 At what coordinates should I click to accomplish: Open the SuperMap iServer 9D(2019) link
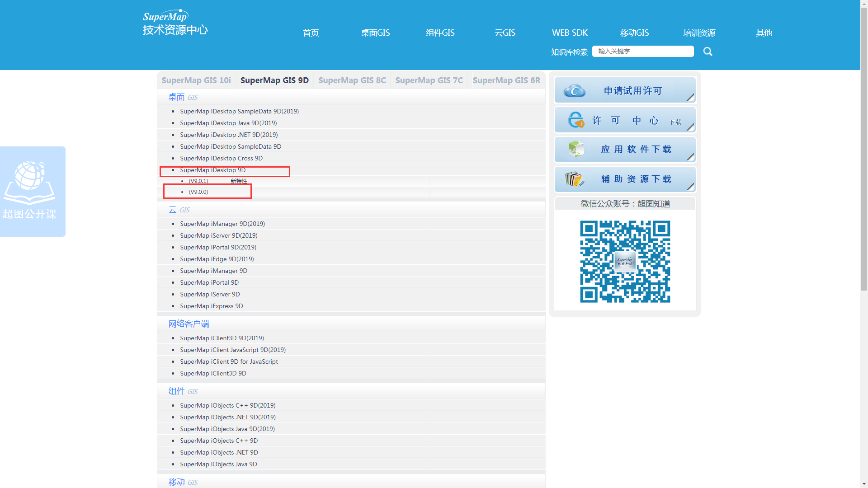[x=218, y=236]
